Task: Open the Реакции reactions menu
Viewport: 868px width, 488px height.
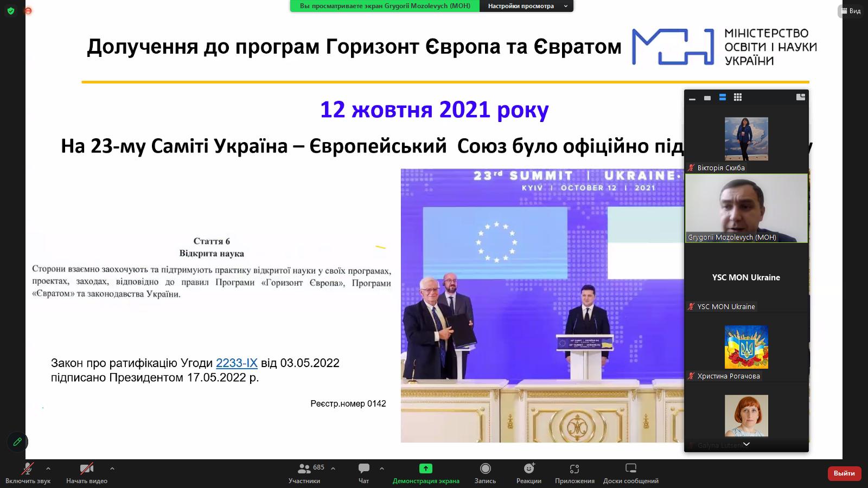Action: (x=529, y=473)
